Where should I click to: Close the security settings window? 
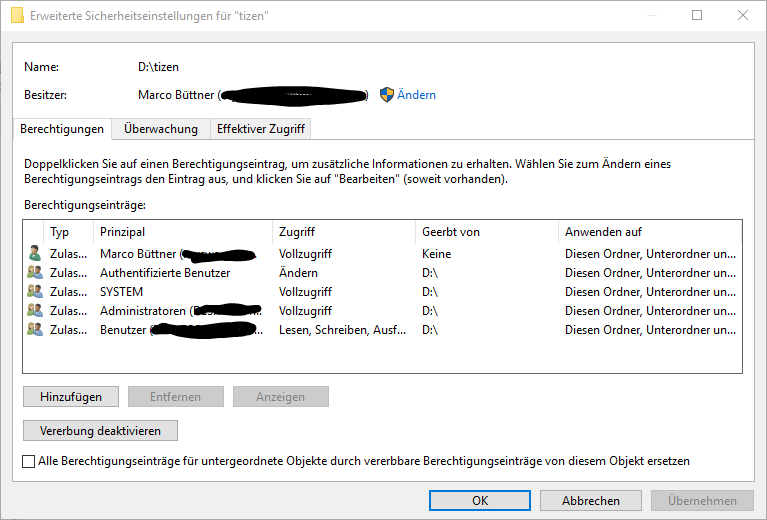[x=743, y=16]
